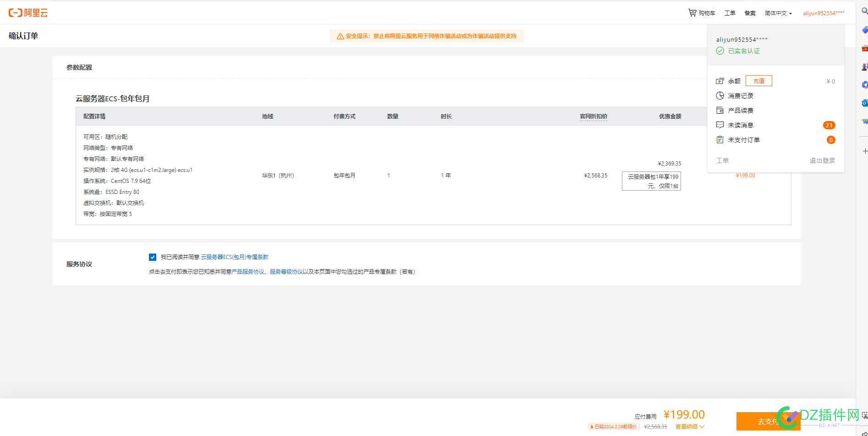
Task: Go to 购物车 in top navigation
Action: click(x=707, y=13)
